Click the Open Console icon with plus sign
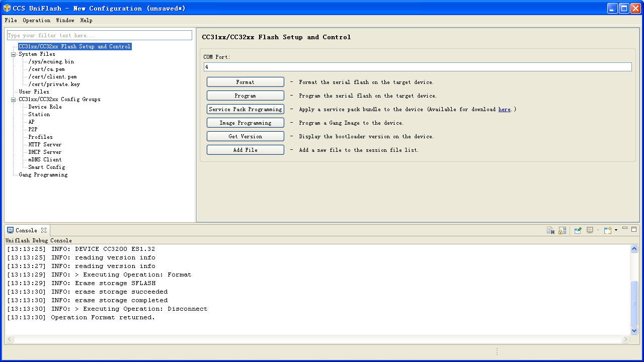Image resolution: width=644 pixels, height=362 pixels. coord(608,230)
